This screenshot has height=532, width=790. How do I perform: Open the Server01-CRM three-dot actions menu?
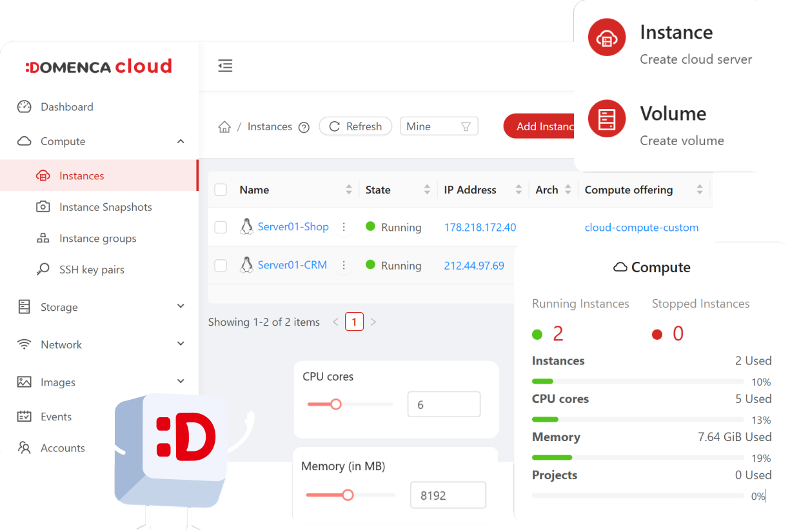(344, 265)
